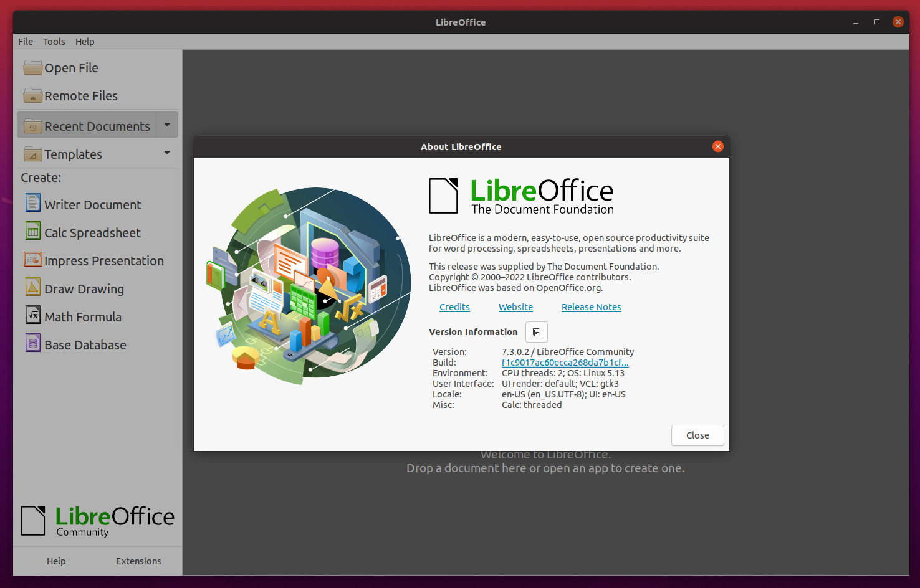Screen dimensions: 920x588
Task: Click the Open File label
Action: 71,68
